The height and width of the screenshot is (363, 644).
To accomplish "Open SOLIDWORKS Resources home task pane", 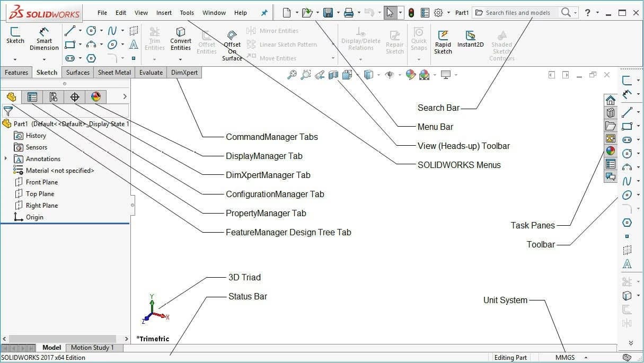I will tap(611, 100).
